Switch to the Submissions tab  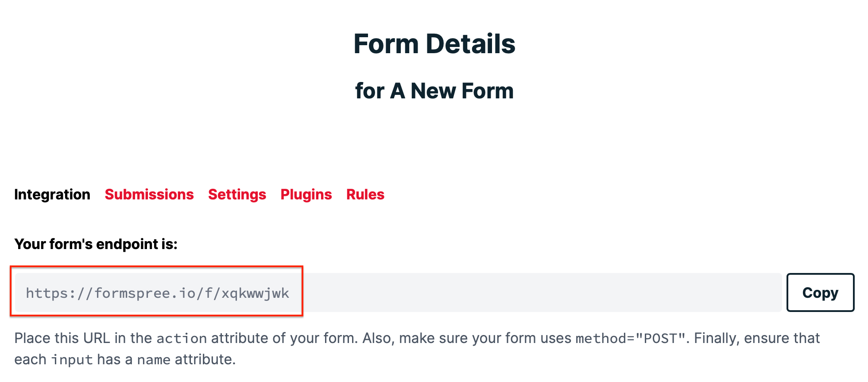pos(149,195)
